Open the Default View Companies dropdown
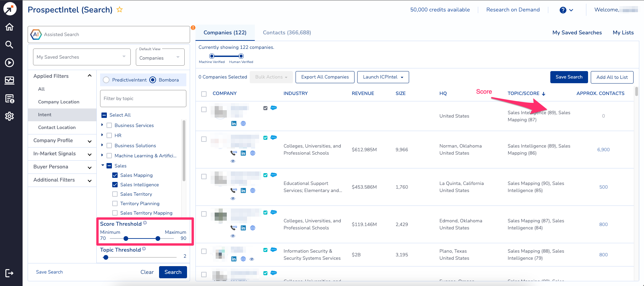 [160, 57]
